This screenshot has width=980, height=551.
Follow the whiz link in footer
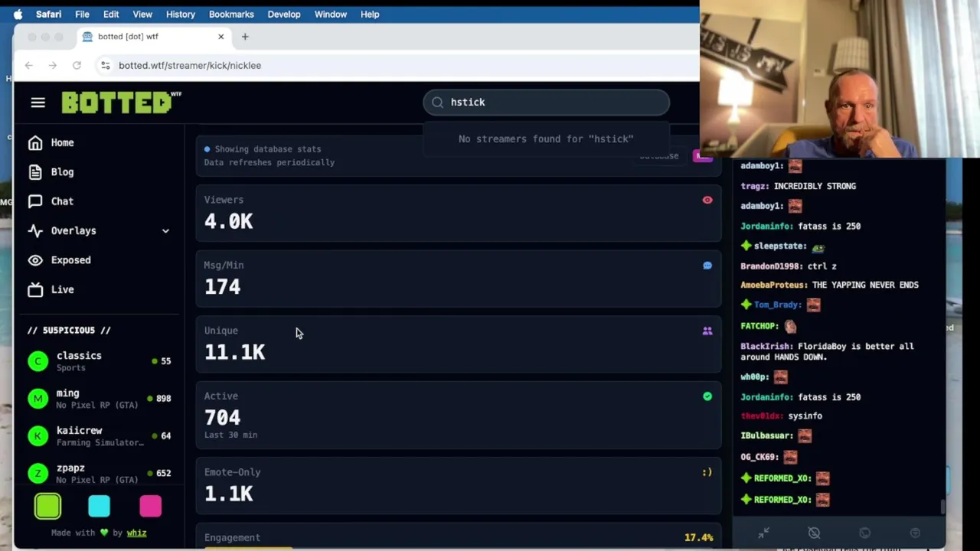coord(136,533)
